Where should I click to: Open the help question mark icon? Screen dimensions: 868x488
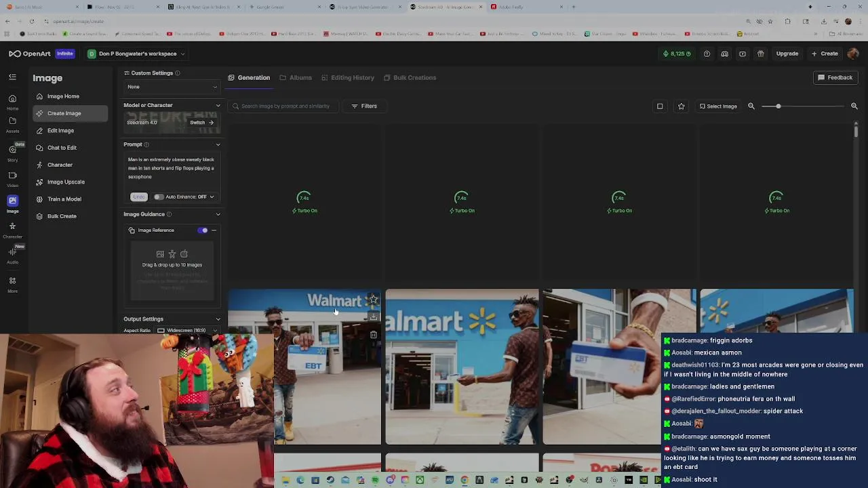click(707, 54)
